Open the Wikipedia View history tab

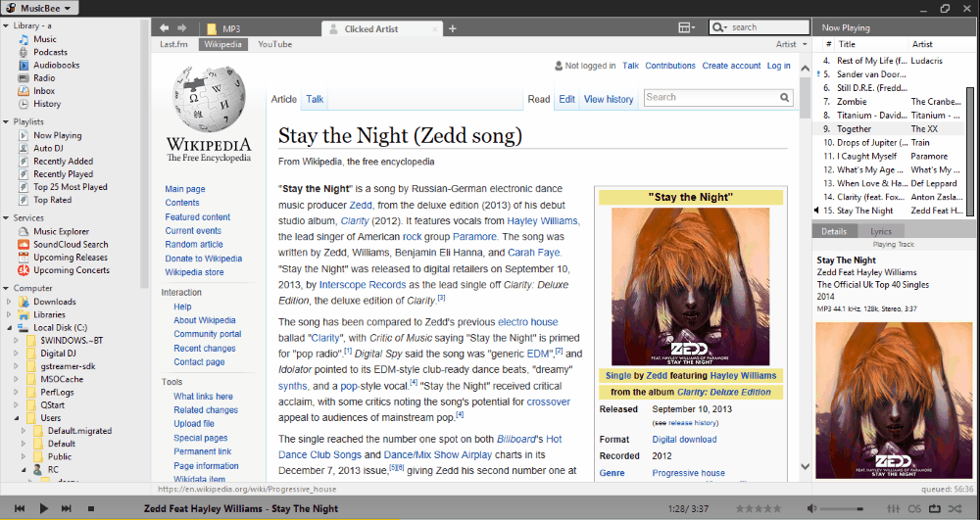(x=609, y=99)
